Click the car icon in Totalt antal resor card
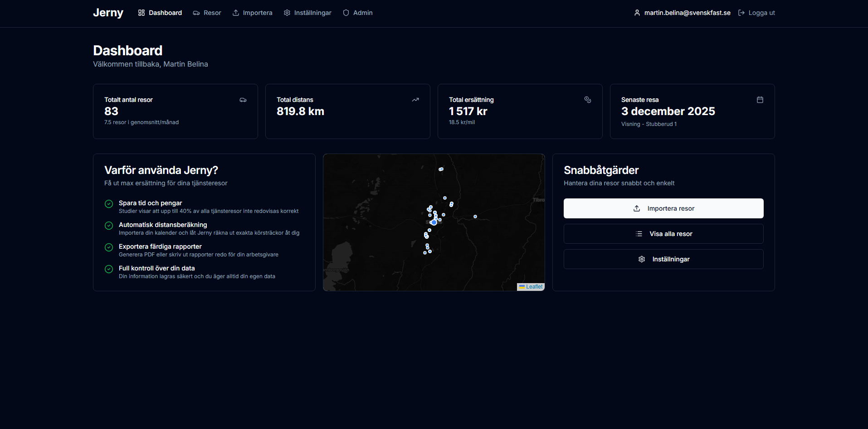 pos(243,100)
